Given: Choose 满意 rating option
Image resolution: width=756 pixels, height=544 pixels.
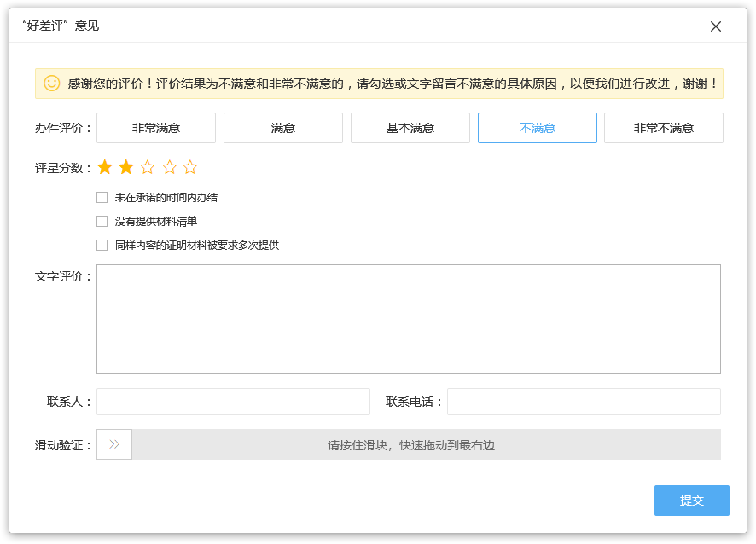Looking at the screenshot, I should point(283,128).
